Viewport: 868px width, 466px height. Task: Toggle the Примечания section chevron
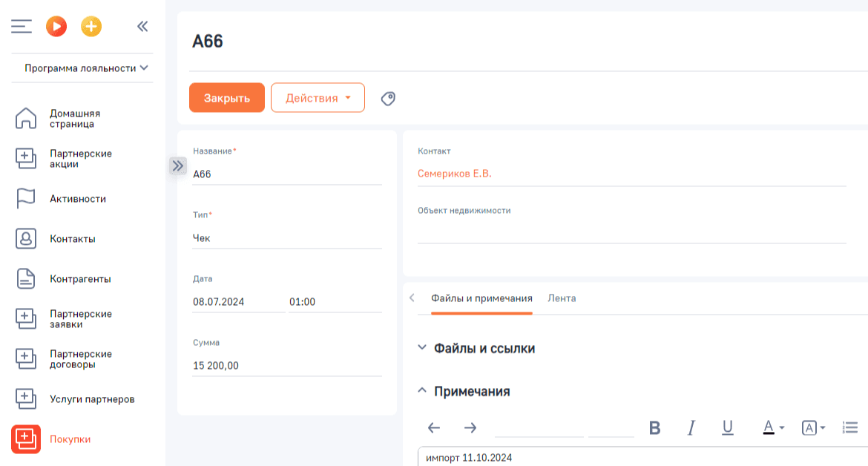(x=422, y=391)
